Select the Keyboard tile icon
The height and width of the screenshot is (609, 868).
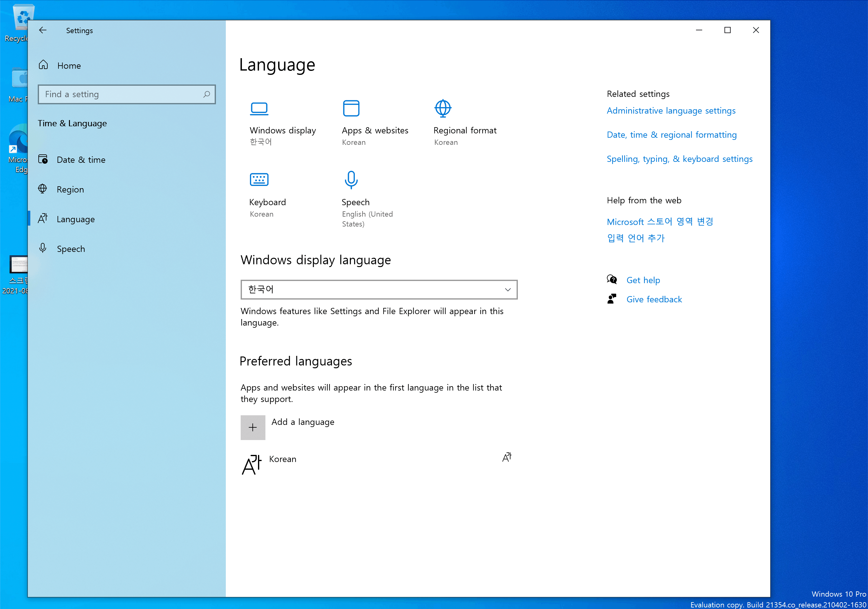coord(259,180)
